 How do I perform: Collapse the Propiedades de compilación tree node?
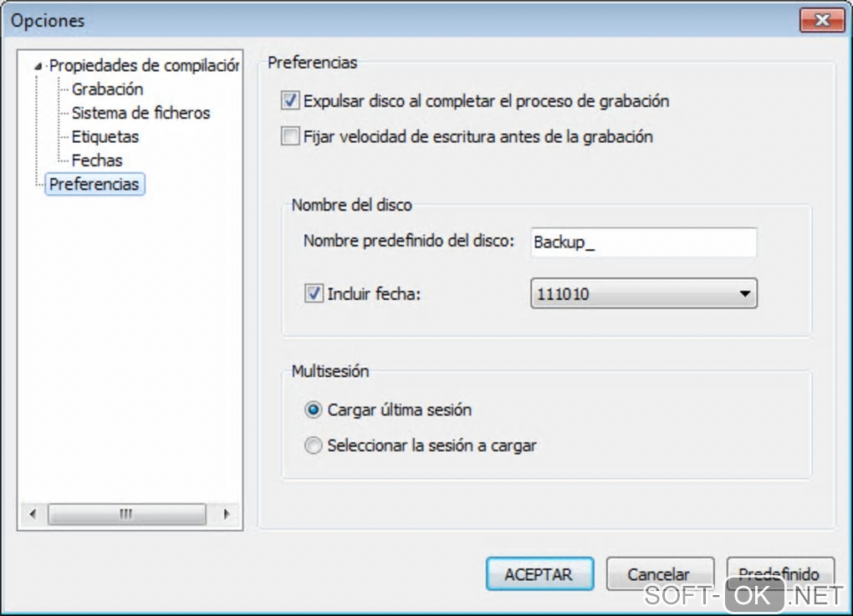click(x=38, y=66)
